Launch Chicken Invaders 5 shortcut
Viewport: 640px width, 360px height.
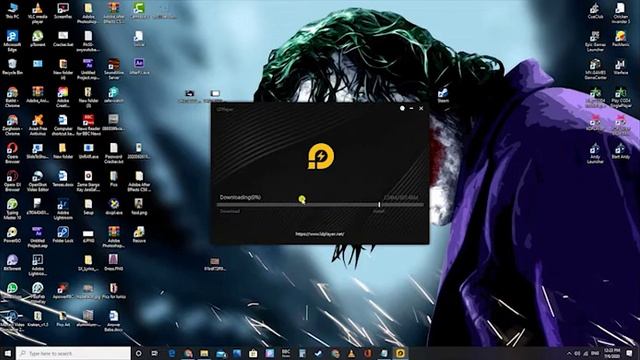620,13
